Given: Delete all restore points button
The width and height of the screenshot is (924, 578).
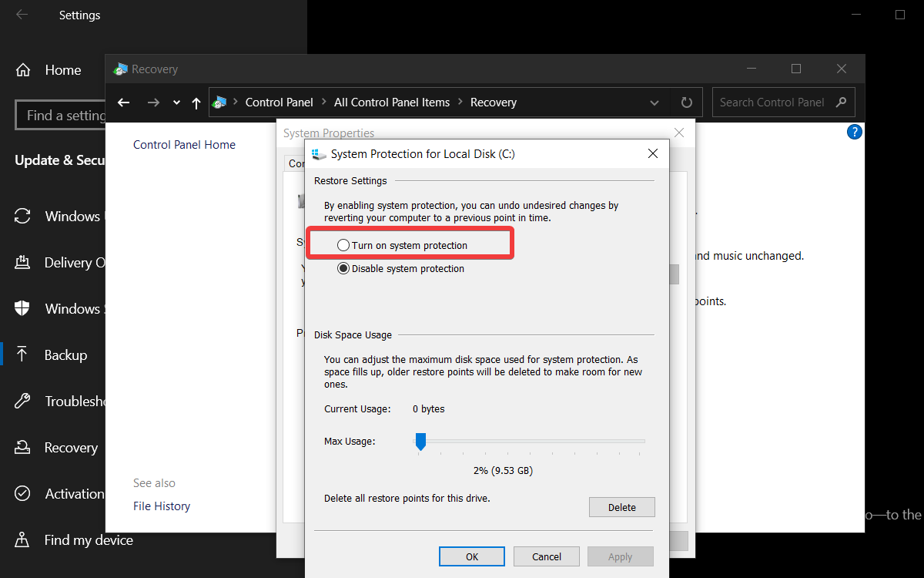Looking at the screenshot, I should point(622,507).
